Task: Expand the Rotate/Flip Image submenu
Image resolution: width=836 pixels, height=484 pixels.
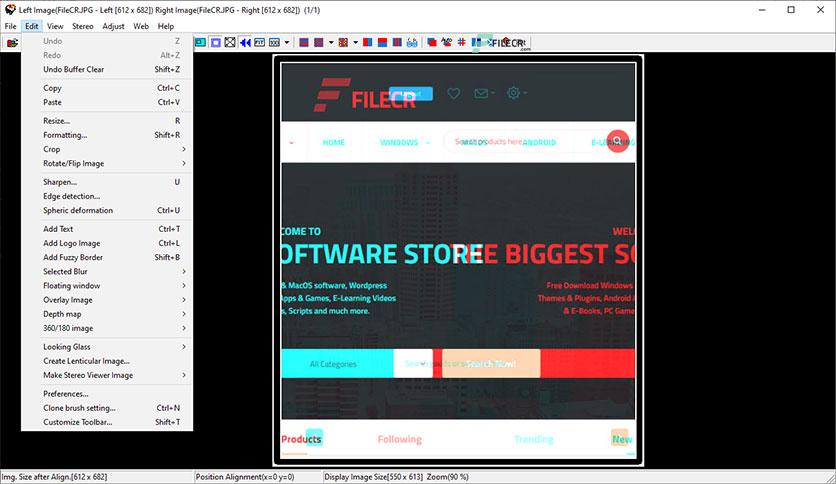Action: tap(107, 164)
